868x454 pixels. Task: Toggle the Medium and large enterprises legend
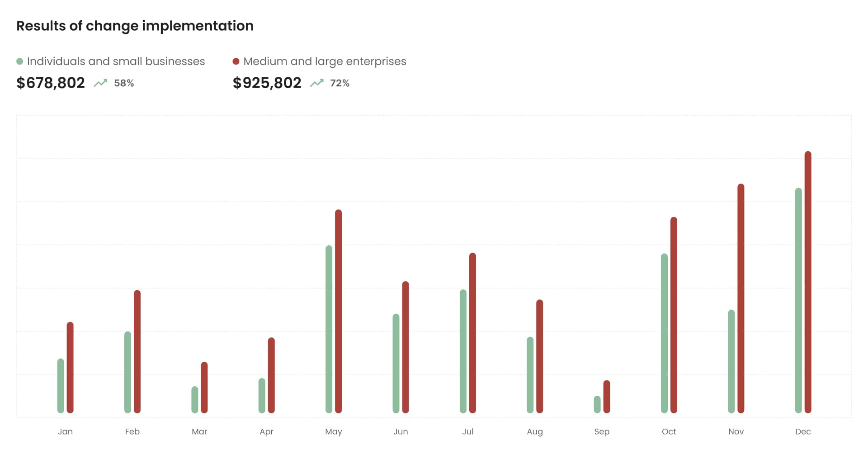point(325,61)
